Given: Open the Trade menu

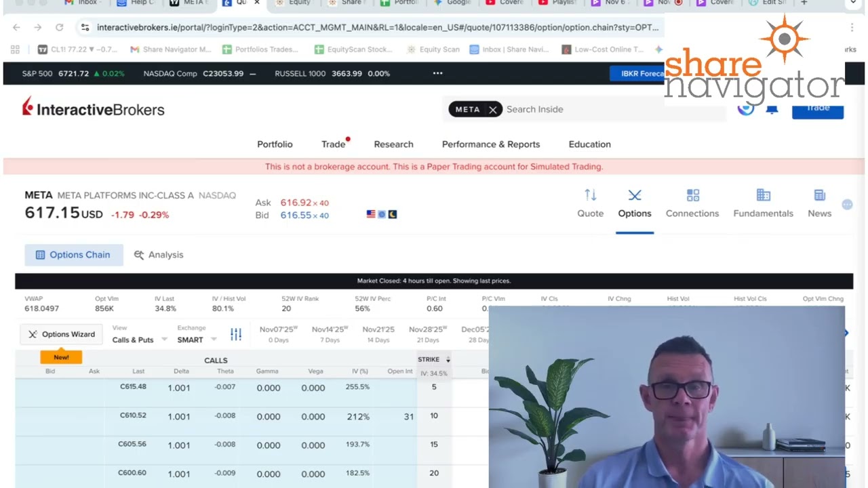Looking at the screenshot, I should [x=333, y=144].
